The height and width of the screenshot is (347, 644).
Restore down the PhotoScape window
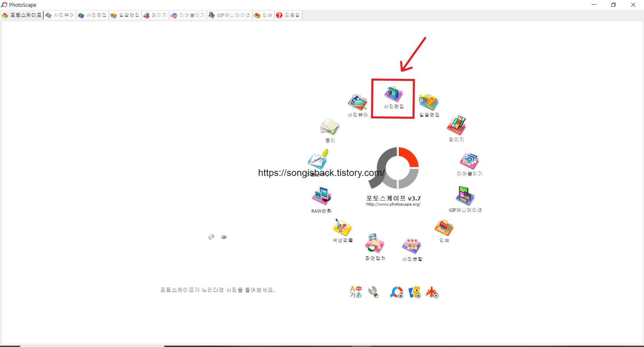tap(613, 5)
